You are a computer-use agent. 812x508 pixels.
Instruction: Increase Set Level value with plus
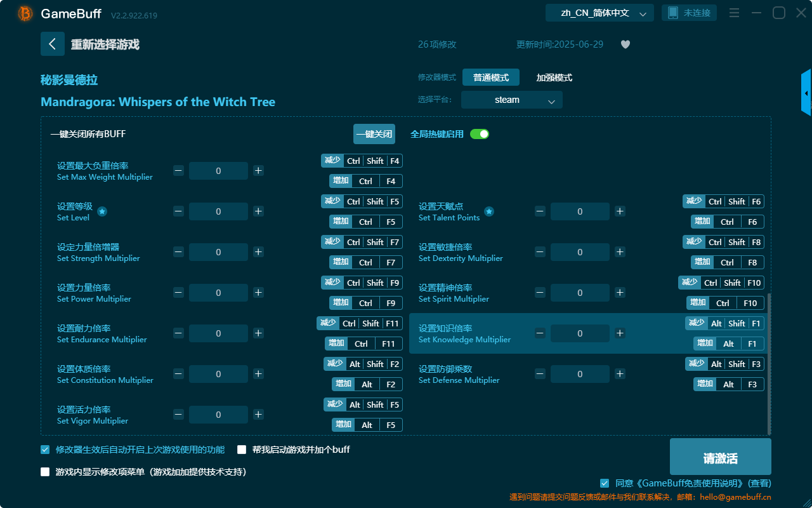[x=258, y=211]
